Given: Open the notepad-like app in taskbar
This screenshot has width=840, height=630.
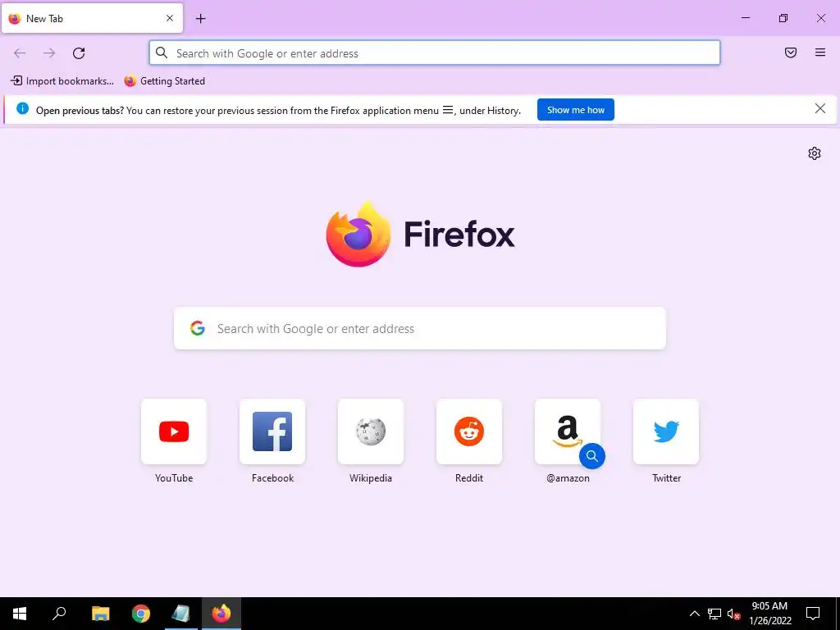Looking at the screenshot, I should coord(181,614).
